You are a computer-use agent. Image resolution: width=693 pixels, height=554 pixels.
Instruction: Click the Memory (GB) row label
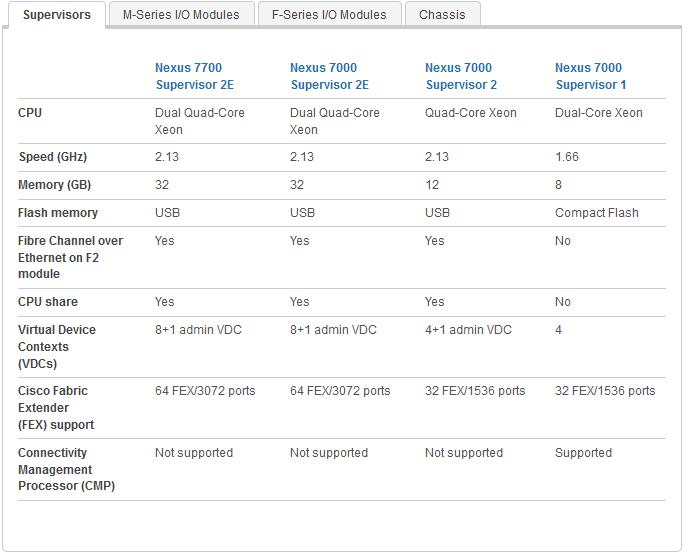click(54, 185)
